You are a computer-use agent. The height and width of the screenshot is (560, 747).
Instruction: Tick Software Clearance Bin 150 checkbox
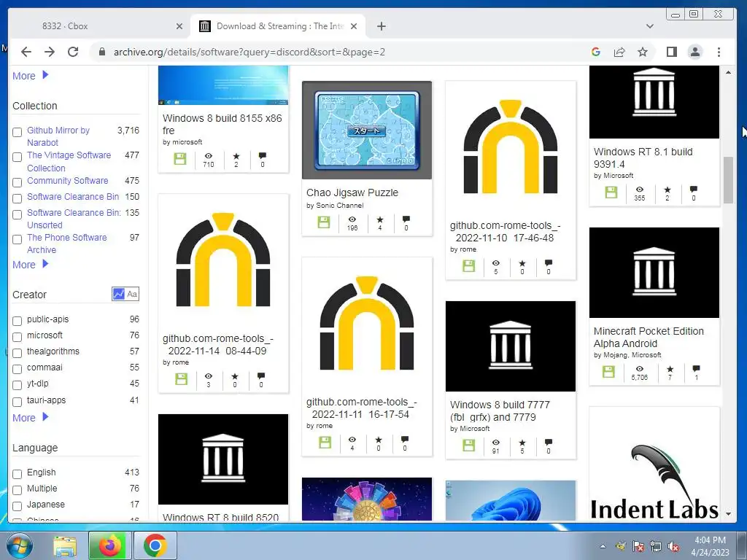tap(18, 198)
